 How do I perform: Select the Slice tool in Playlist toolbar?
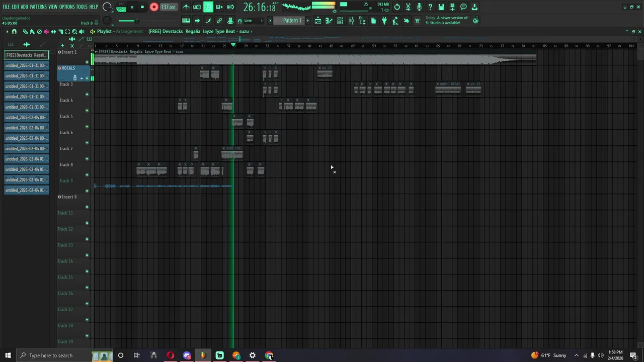[x=60, y=31]
